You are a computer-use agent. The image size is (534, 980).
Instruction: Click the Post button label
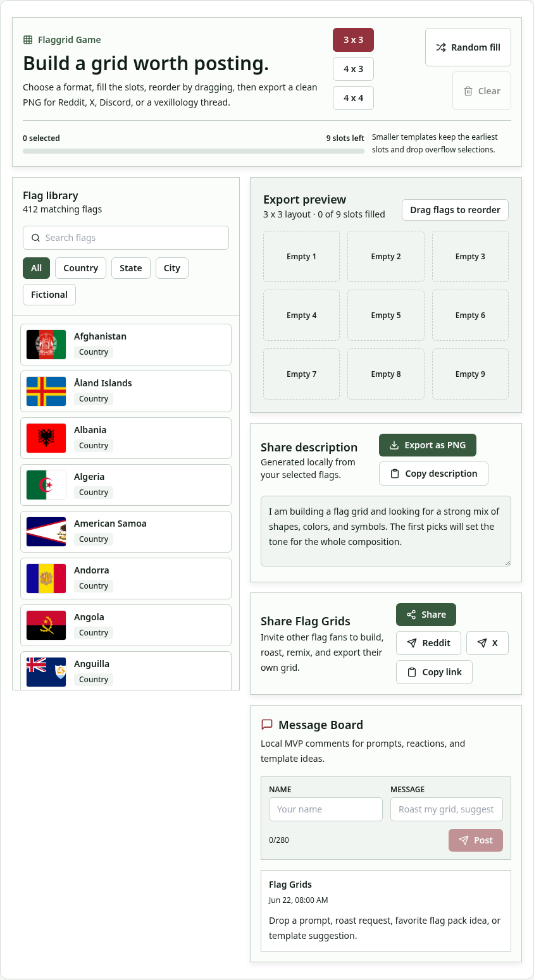tap(483, 840)
